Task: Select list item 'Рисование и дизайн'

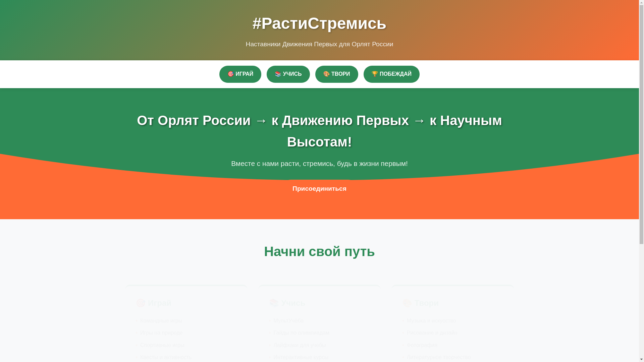Action: [x=432, y=333]
